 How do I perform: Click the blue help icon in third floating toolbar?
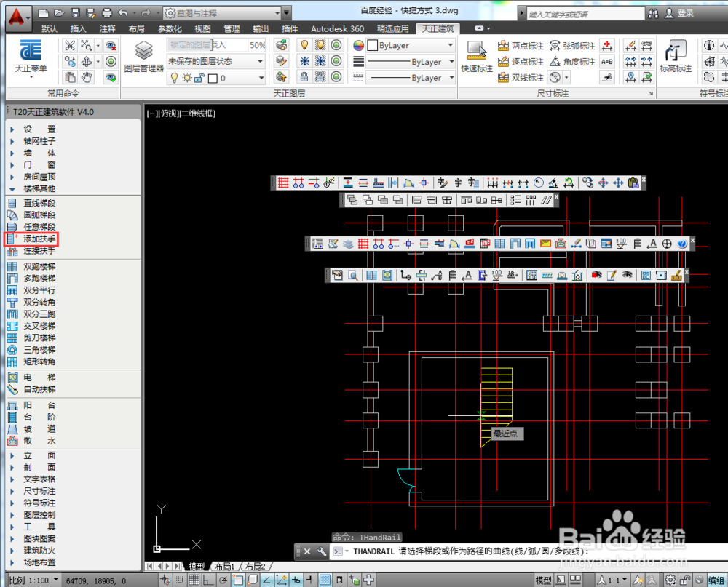[x=681, y=244]
